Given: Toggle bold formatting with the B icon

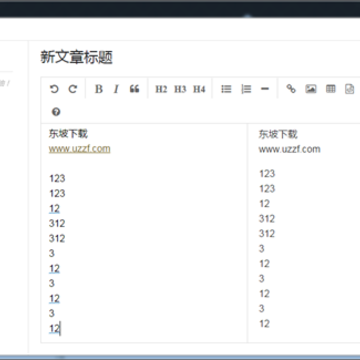Looking at the screenshot, I should (x=99, y=89).
